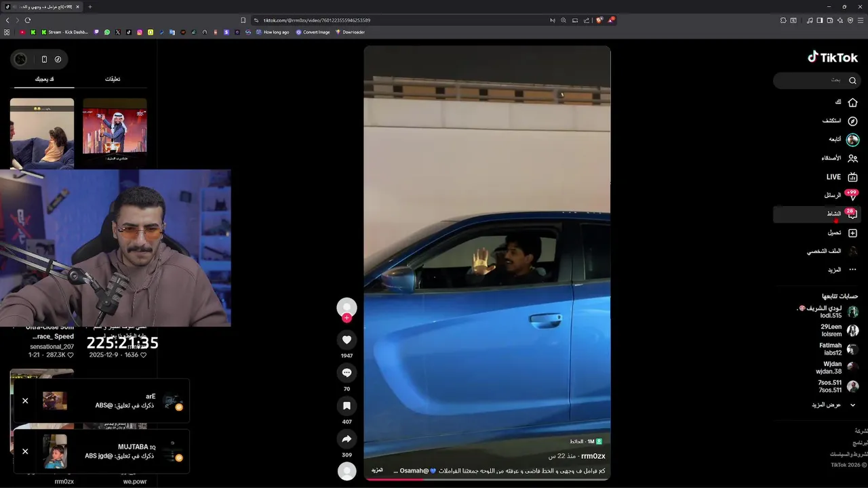Open the suggested video with the child on sofa

point(42,133)
